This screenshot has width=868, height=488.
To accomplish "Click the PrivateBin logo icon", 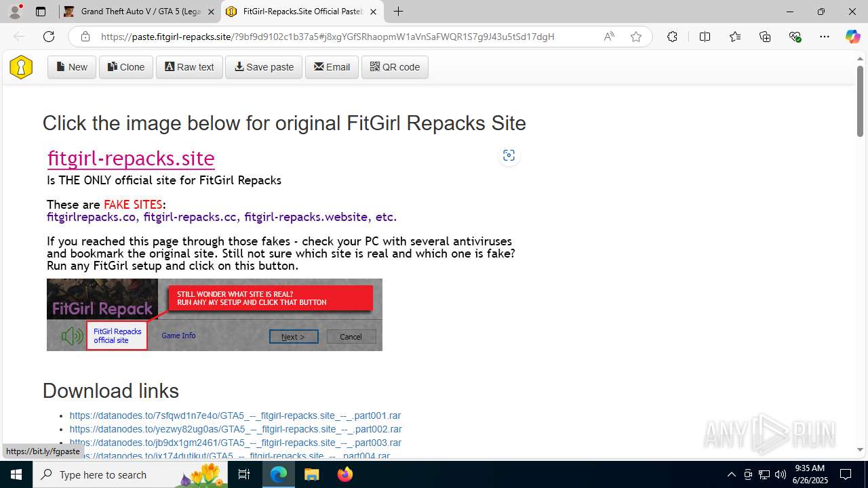I will [21, 67].
